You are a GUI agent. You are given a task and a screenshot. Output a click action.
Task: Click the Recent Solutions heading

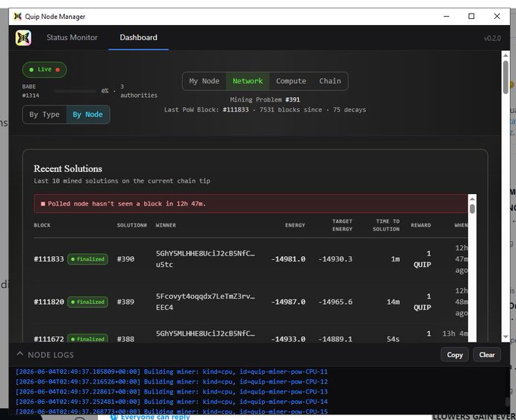click(68, 168)
